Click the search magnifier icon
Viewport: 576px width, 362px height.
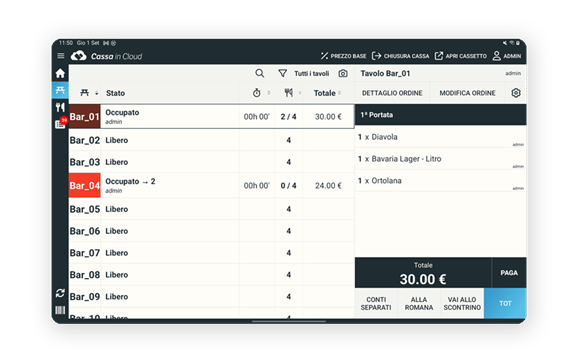(x=260, y=74)
